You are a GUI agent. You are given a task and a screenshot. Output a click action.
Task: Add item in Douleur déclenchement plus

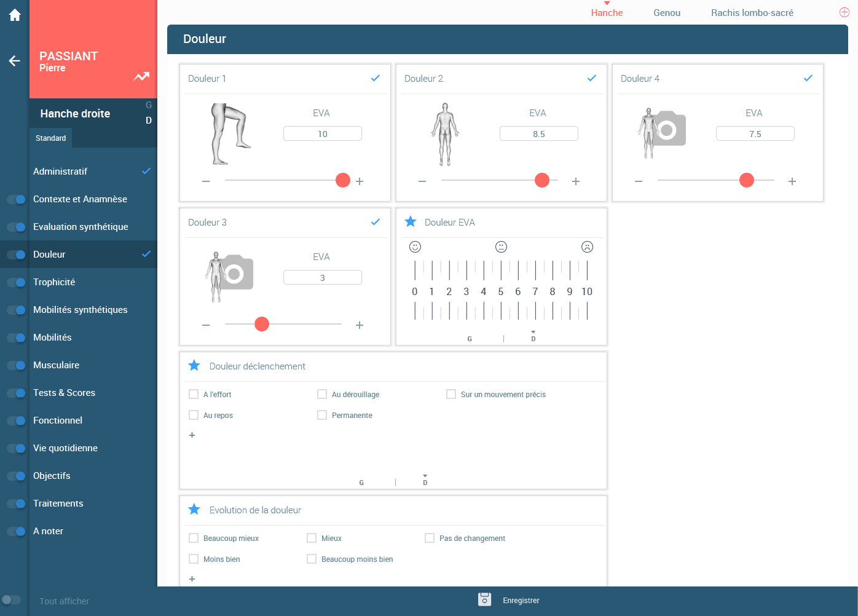coord(192,435)
